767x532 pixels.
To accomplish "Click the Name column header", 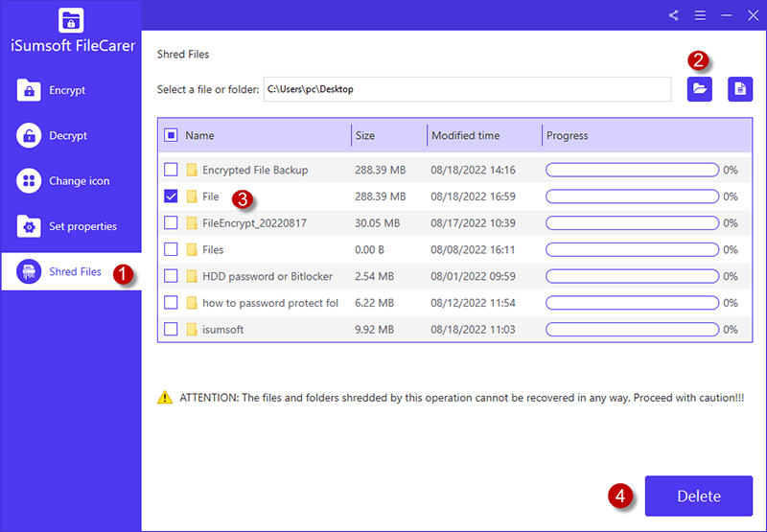I will click(x=199, y=135).
